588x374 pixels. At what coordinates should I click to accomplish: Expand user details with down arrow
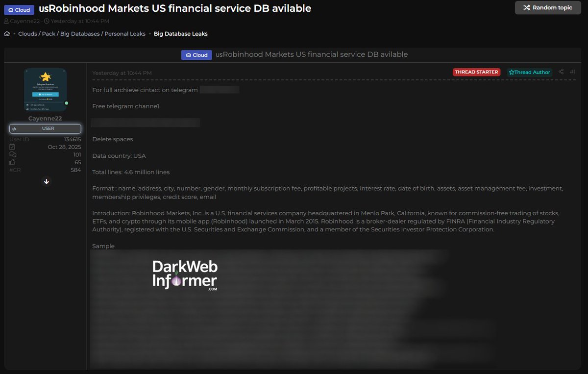(x=47, y=181)
